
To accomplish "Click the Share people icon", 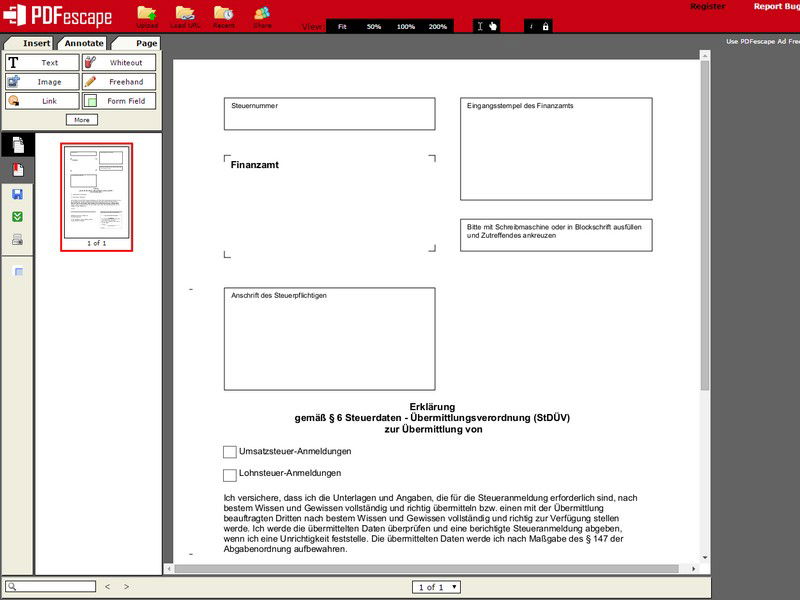I will 262,14.
